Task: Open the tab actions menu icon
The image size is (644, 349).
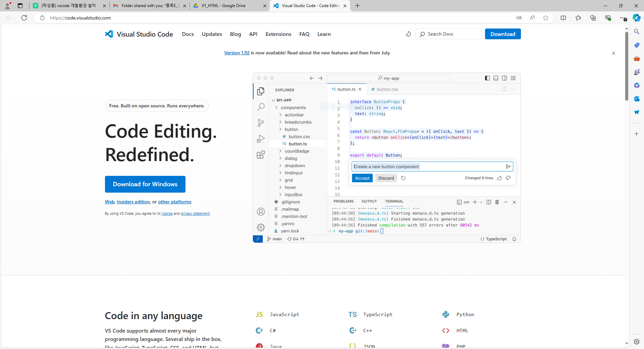Action: (x=20, y=6)
